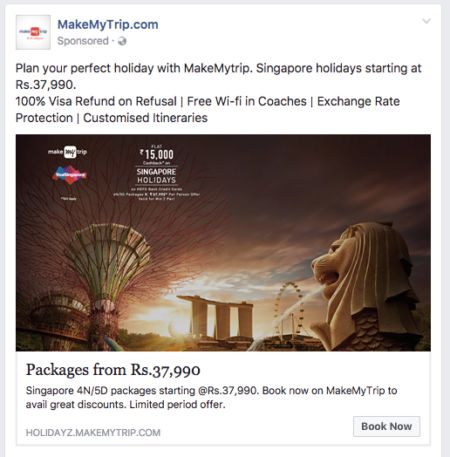Viewport: 450px width, 457px height.
Task: Click the 15,000 cashback Singapore Holidays banner text
Action: point(157,172)
